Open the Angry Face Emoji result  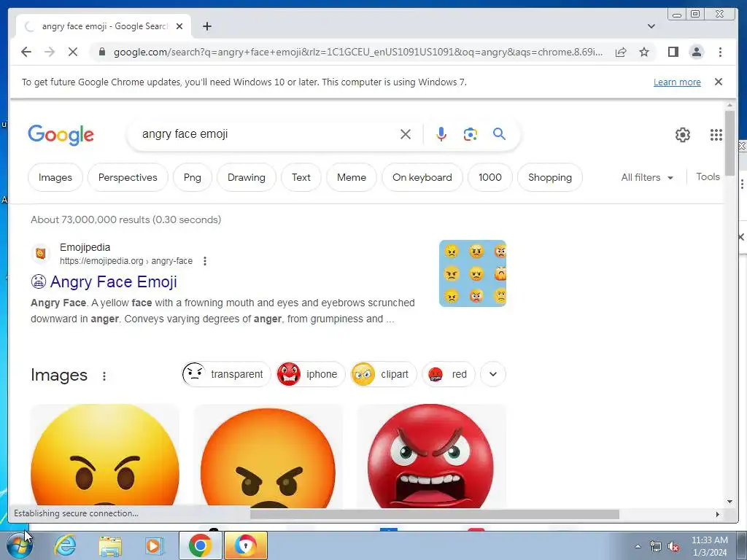click(104, 281)
